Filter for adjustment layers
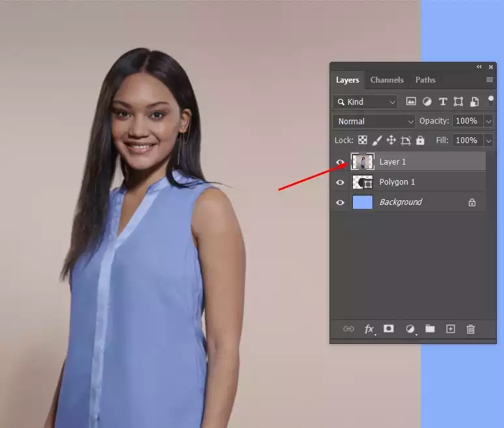 pyautogui.click(x=427, y=101)
